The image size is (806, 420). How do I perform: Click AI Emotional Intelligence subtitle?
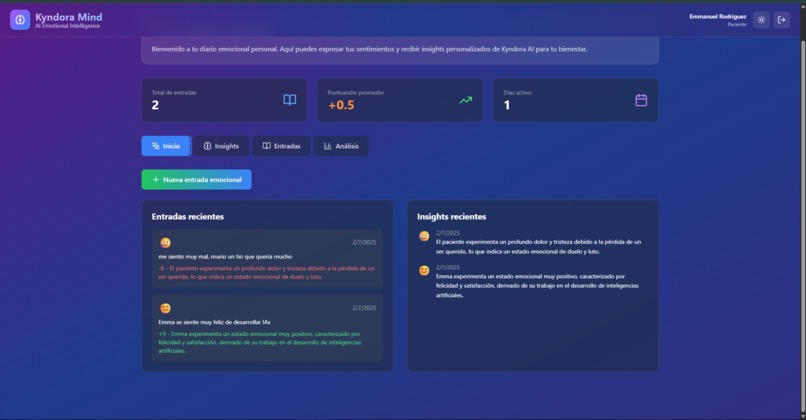point(67,26)
